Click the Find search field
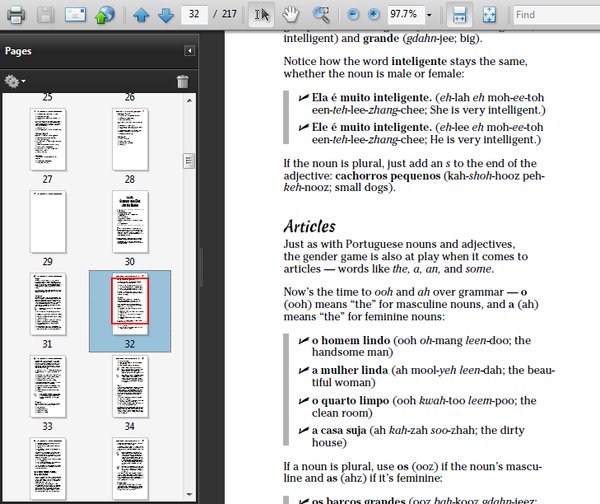Image resolution: width=600 pixels, height=504 pixels. pyautogui.click(x=555, y=15)
